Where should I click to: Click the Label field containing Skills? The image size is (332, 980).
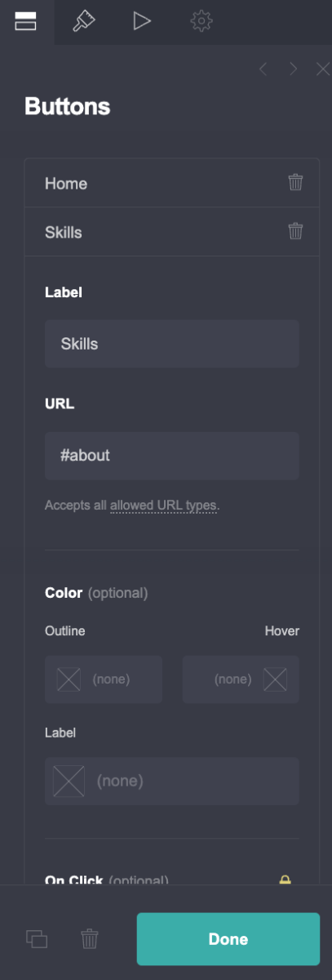[x=171, y=344]
